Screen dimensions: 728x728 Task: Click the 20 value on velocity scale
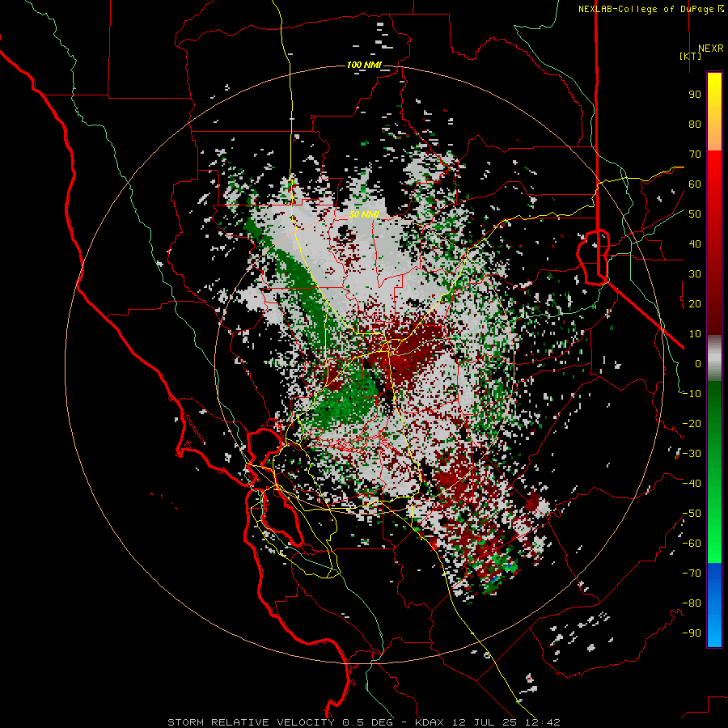[695, 304]
